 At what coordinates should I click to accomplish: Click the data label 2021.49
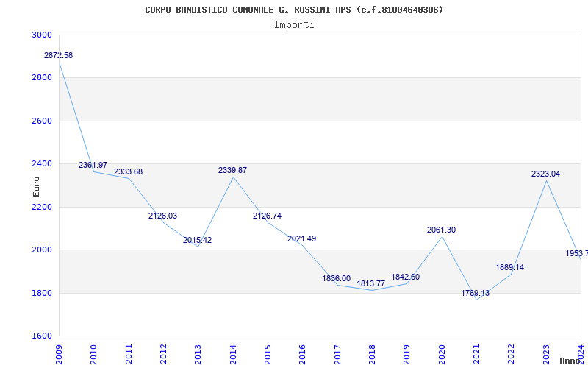click(x=302, y=238)
